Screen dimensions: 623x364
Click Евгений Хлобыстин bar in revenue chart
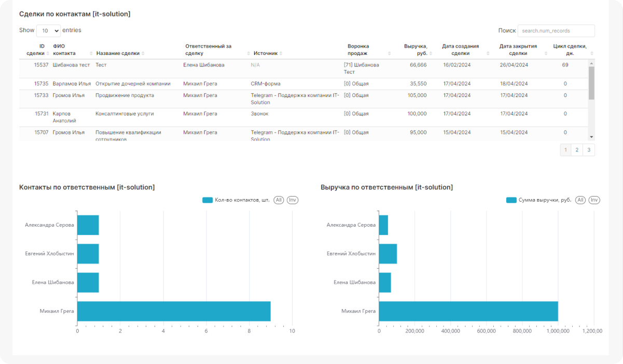click(388, 254)
